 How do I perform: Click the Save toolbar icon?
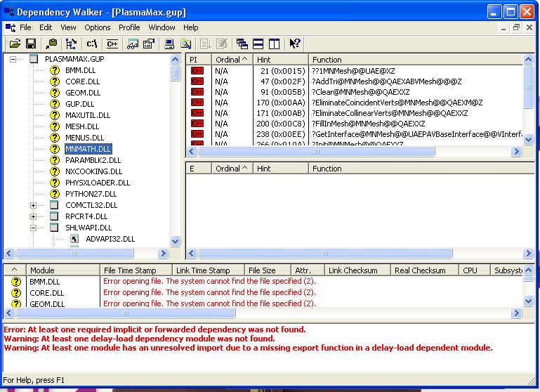[31, 44]
